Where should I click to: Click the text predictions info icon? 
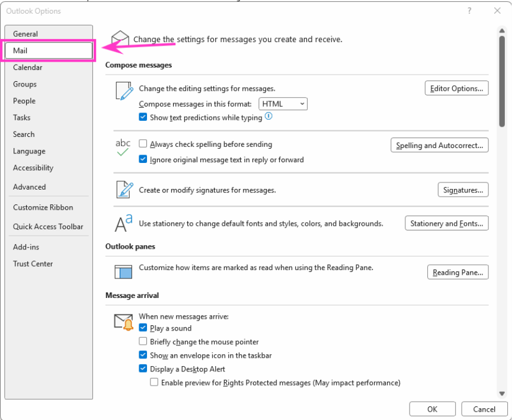[x=268, y=116]
